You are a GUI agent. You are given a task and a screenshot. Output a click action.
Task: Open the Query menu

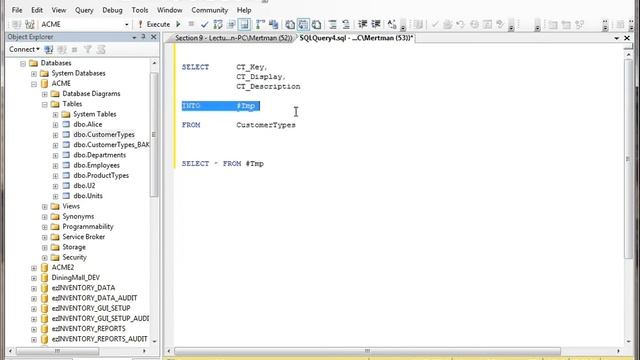(84, 10)
